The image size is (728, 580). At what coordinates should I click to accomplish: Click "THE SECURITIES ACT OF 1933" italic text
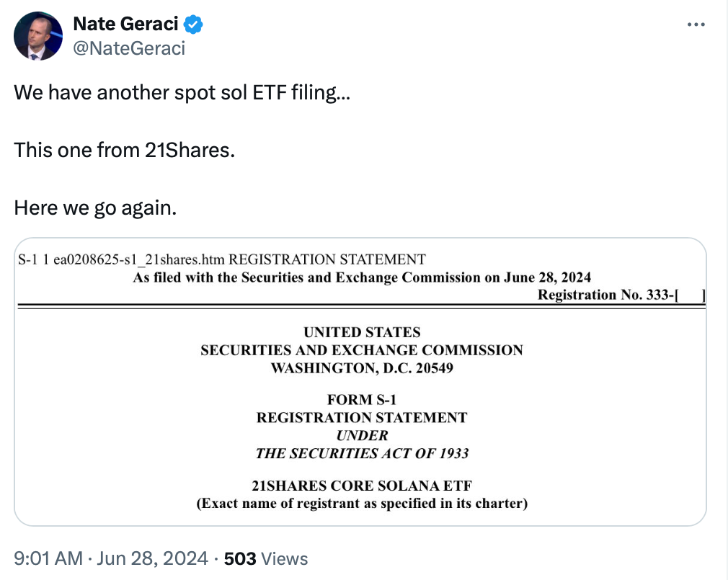(362, 453)
